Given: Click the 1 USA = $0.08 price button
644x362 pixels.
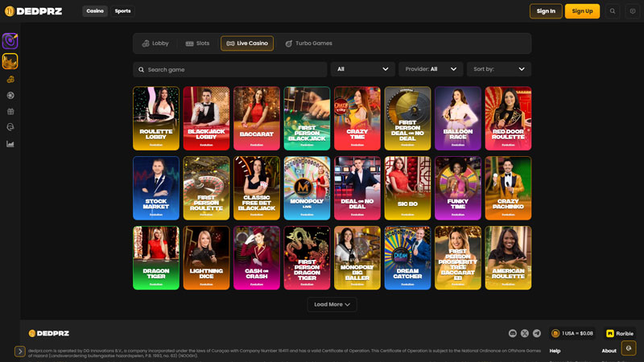Looking at the screenshot, I should point(572,333).
